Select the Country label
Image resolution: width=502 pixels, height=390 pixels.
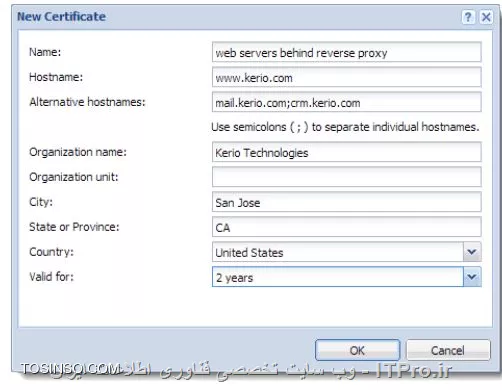pyautogui.click(x=52, y=252)
